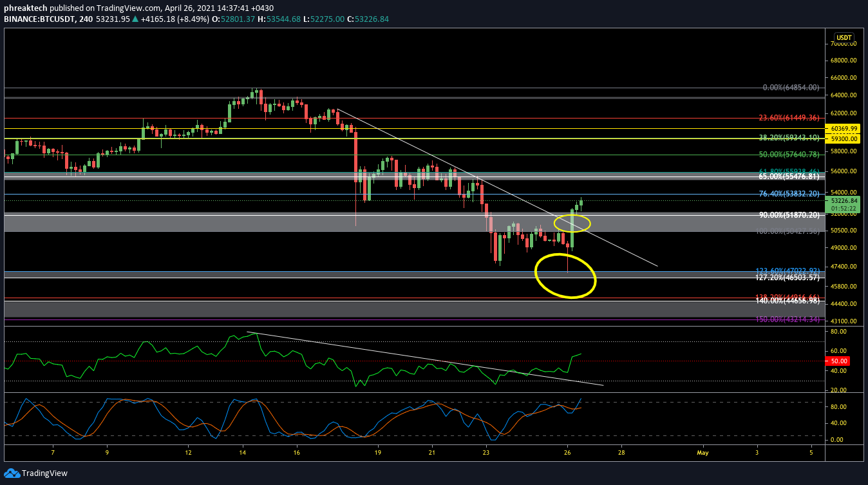The height and width of the screenshot is (485, 868).
Task: Click the 19 date label on time axis
Action: pos(378,453)
